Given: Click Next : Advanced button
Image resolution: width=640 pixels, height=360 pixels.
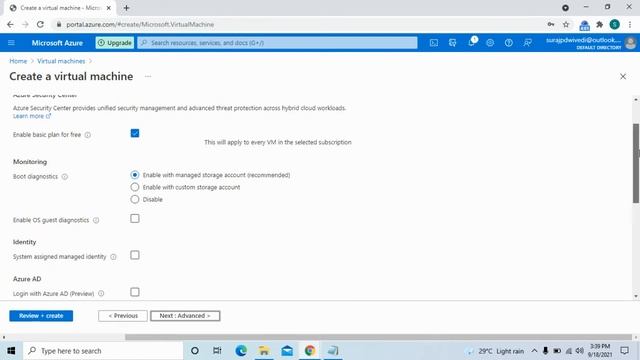Looking at the screenshot, I should tap(185, 316).
